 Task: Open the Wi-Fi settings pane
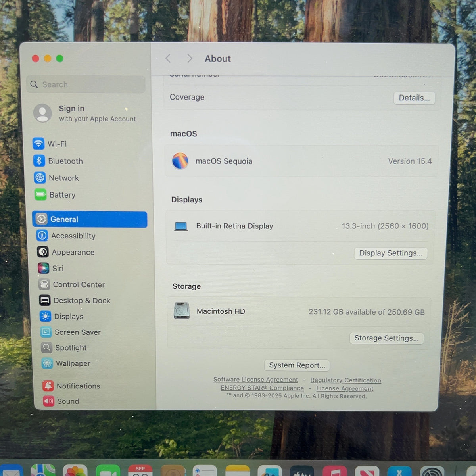tap(50, 144)
